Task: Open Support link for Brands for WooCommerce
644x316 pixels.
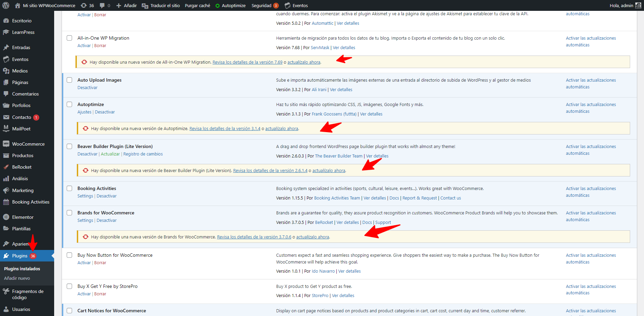Action: coord(383,222)
